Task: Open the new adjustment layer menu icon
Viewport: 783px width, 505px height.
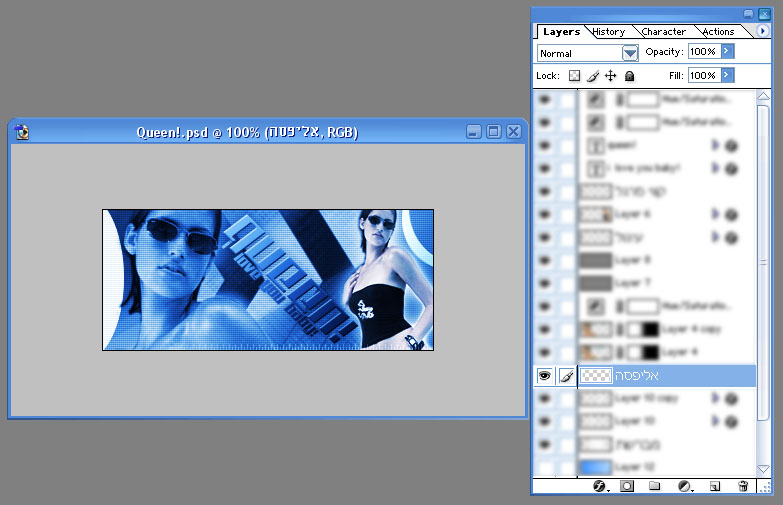Action: [685, 486]
